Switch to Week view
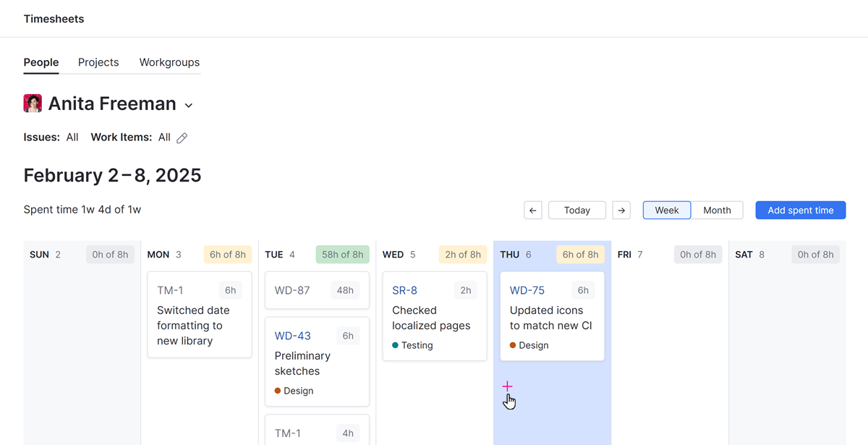 pyautogui.click(x=666, y=210)
